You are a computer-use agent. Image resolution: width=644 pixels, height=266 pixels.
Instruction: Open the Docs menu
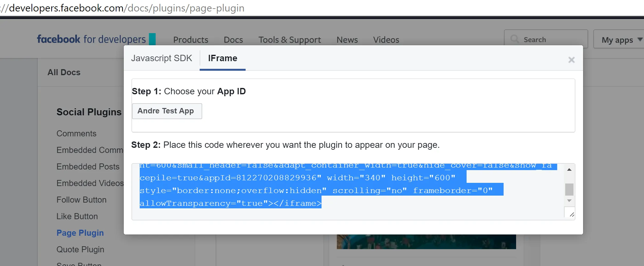point(233,40)
